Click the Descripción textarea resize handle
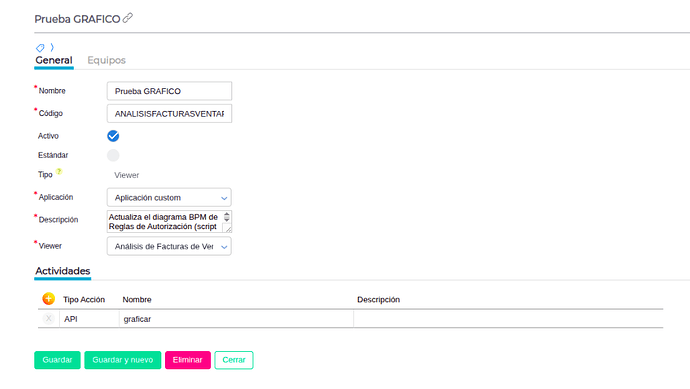The height and width of the screenshot is (389, 690). click(x=228, y=228)
